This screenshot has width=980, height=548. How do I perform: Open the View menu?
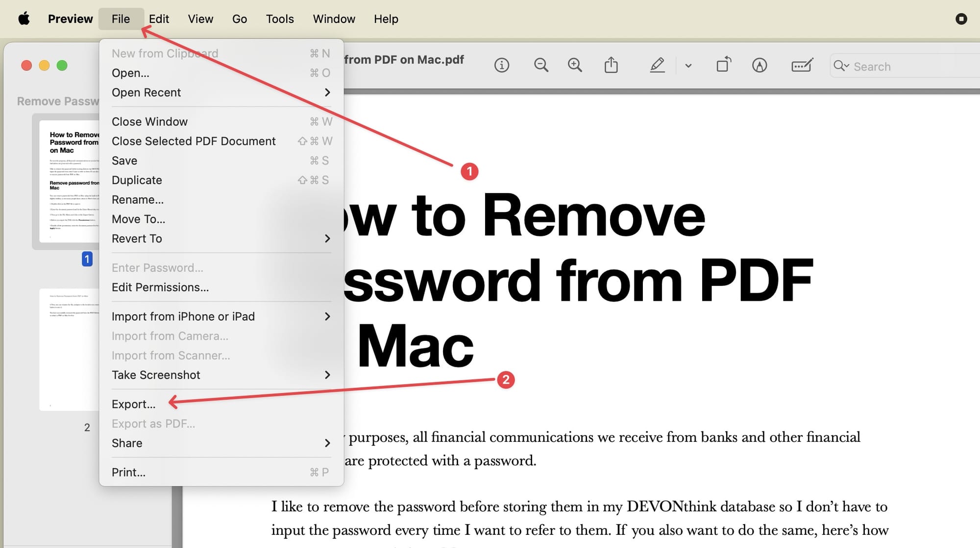(200, 19)
